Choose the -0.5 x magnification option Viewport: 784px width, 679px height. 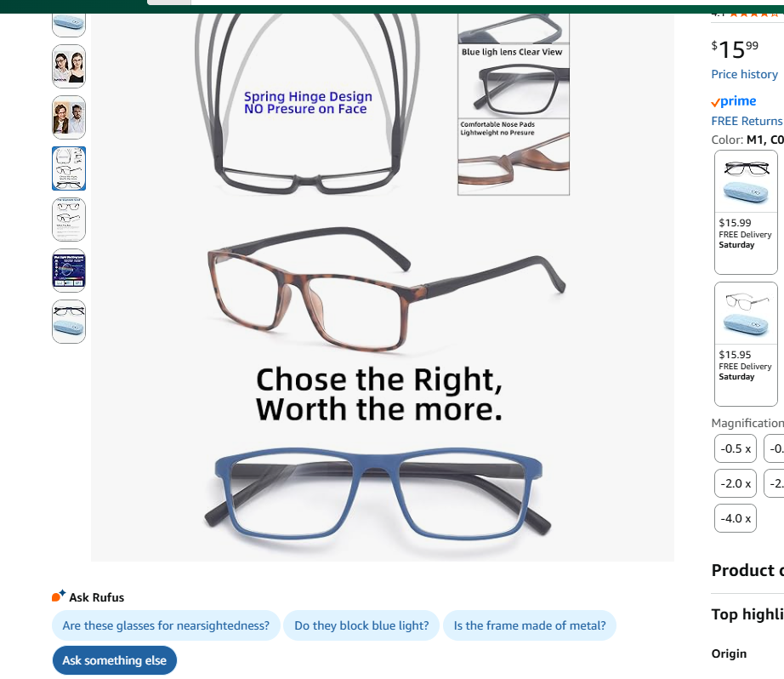[736, 448]
